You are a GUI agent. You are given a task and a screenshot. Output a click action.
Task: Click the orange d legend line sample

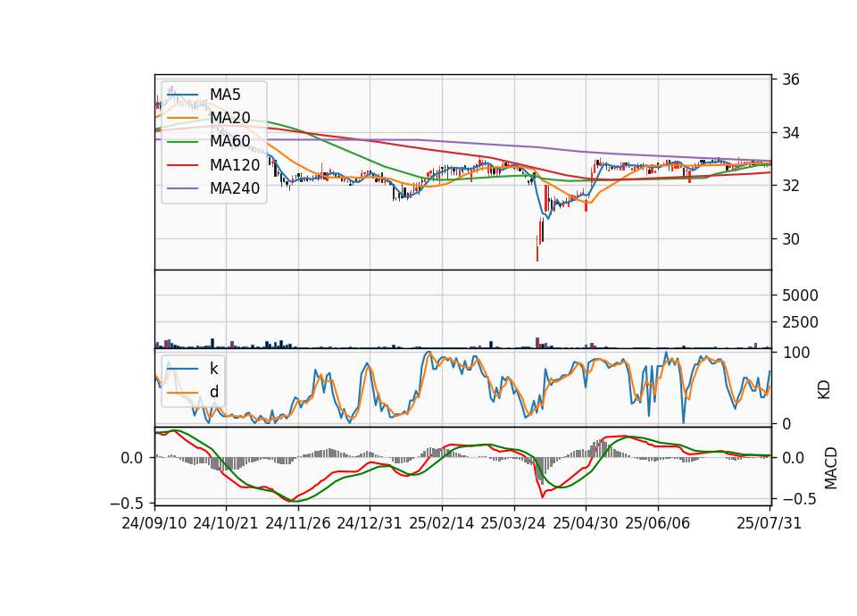(182, 393)
